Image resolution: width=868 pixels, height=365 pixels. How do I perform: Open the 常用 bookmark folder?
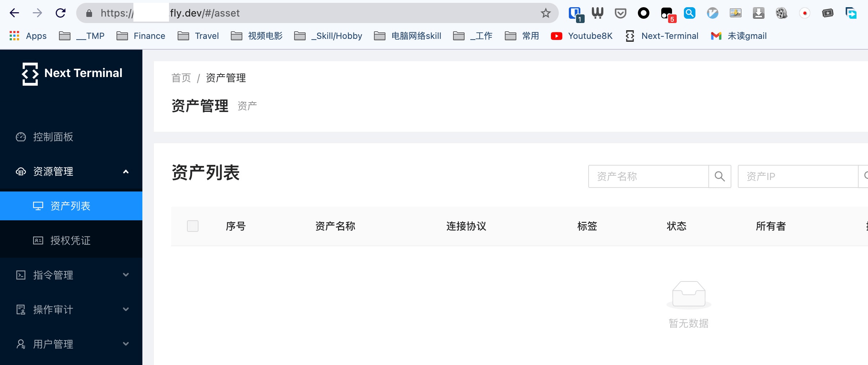tap(522, 36)
